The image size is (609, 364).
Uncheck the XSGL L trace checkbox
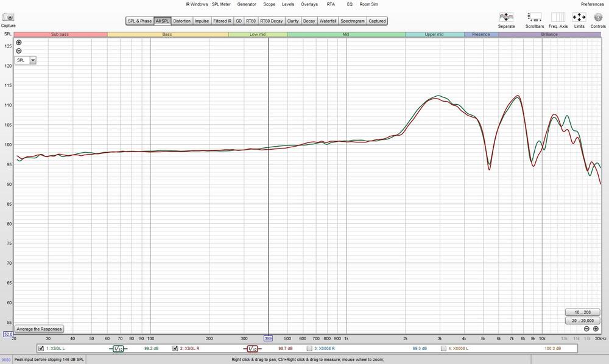(41, 349)
